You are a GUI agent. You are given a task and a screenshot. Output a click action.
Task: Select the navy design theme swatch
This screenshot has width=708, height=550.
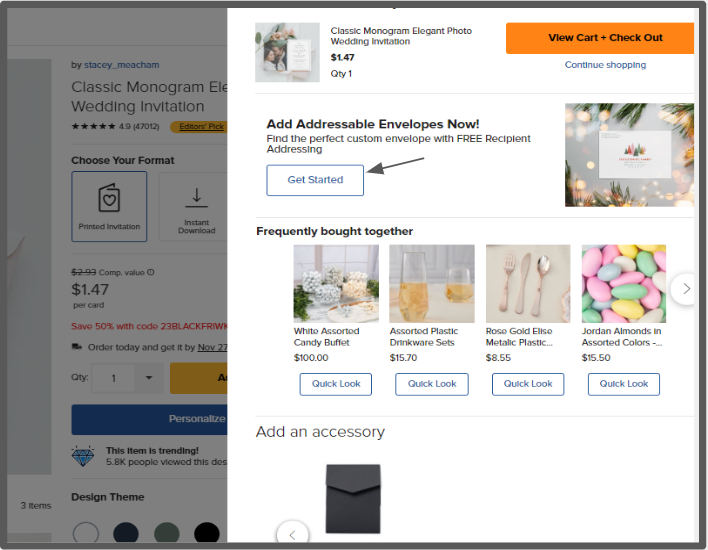(x=126, y=533)
